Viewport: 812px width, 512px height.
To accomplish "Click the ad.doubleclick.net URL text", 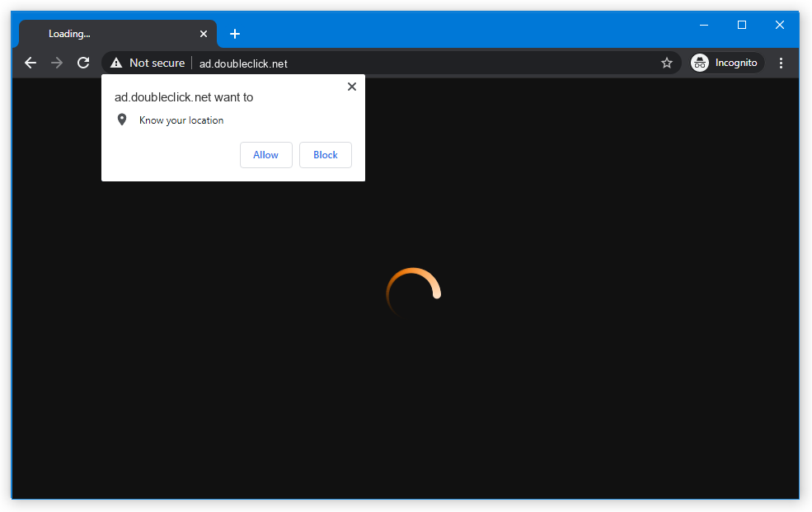I will point(242,63).
